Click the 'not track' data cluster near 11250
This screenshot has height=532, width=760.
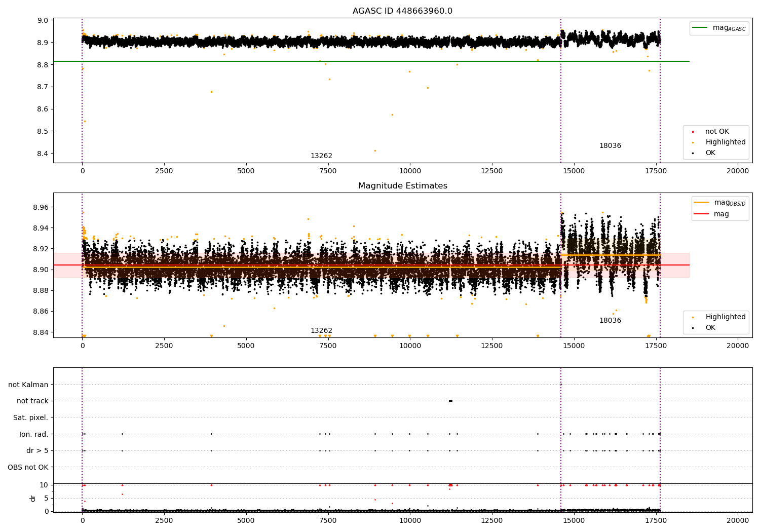[x=450, y=401]
